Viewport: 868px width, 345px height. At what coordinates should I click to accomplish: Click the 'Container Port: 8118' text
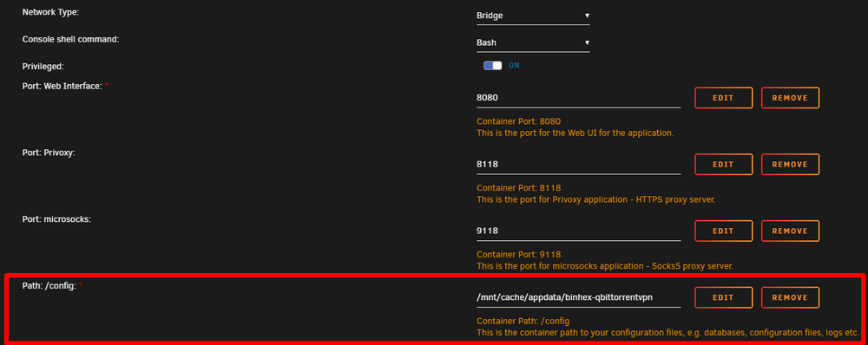[x=519, y=187]
